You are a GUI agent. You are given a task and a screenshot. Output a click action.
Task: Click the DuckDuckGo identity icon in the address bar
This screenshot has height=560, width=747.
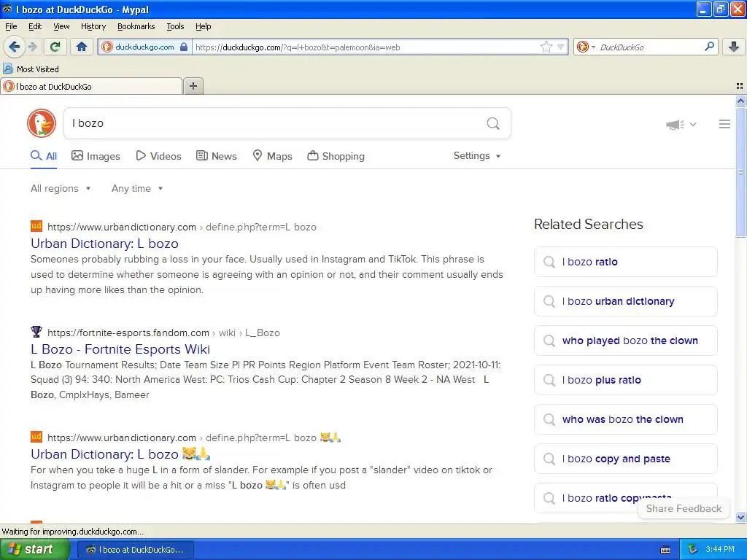108,47
